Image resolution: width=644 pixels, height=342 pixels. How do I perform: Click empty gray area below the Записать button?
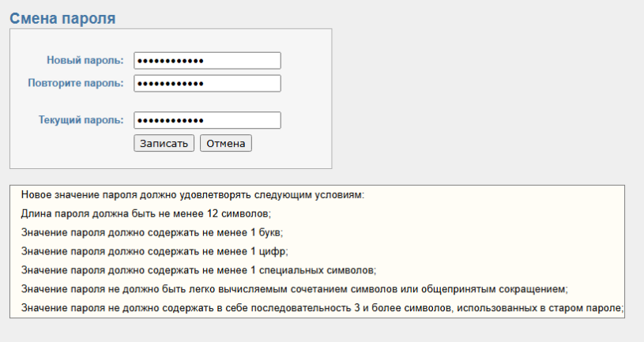coord(164,160)
